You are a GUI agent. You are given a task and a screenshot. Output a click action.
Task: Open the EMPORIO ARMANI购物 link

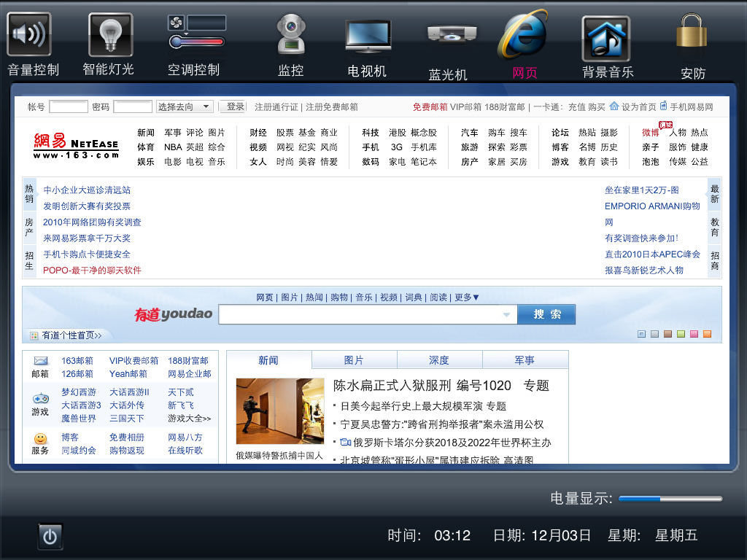pyautogui.click(x=652, y=206)
